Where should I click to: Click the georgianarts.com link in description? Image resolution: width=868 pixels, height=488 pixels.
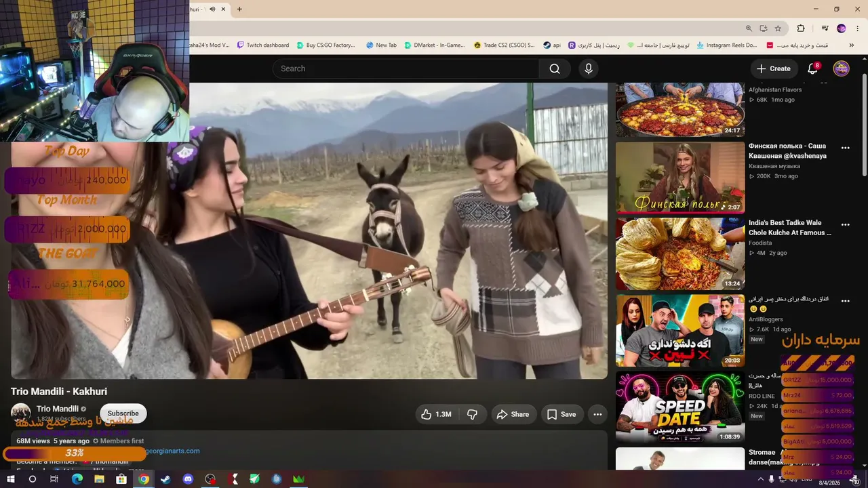pyautogui.click(x=173, y=451)
